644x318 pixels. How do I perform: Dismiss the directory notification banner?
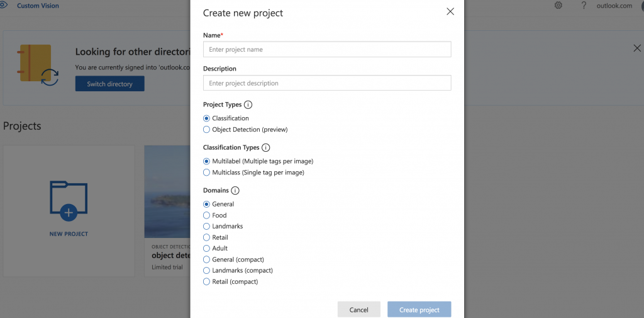pos(637,48)
